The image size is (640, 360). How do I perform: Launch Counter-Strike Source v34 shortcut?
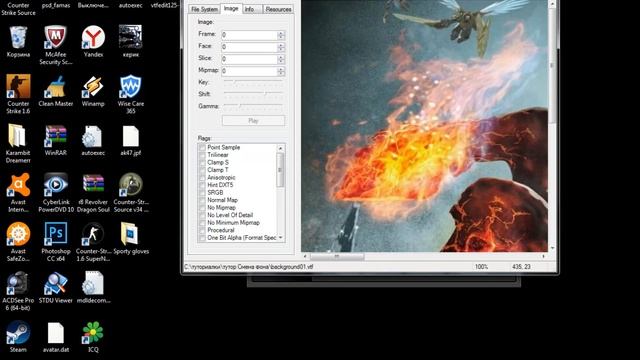coord(131,193)
